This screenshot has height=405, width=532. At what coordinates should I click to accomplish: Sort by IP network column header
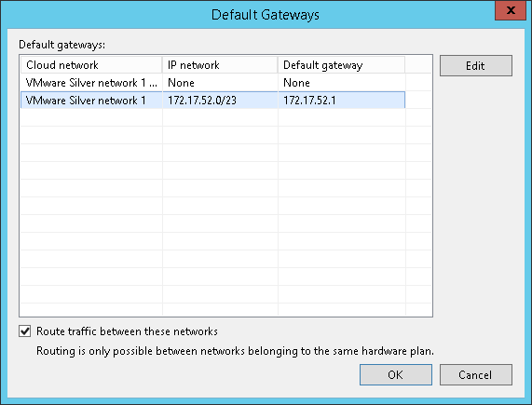pyautogui.click(x=220, y=65)
